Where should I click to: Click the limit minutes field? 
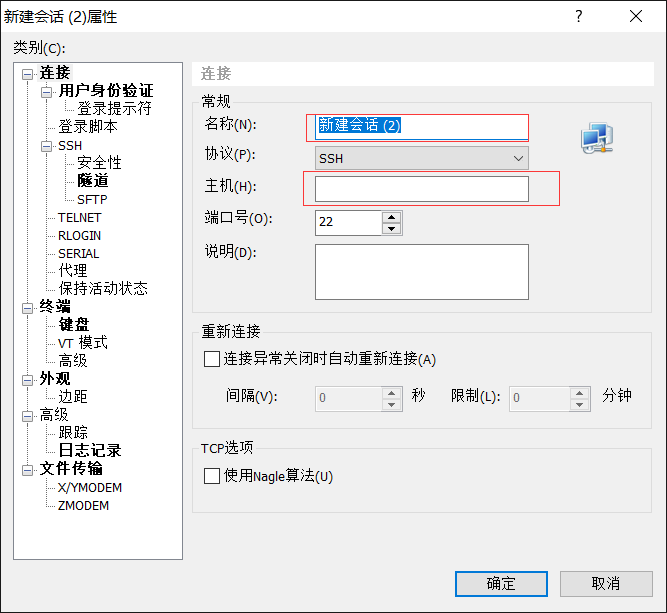[x=539, y=399]
